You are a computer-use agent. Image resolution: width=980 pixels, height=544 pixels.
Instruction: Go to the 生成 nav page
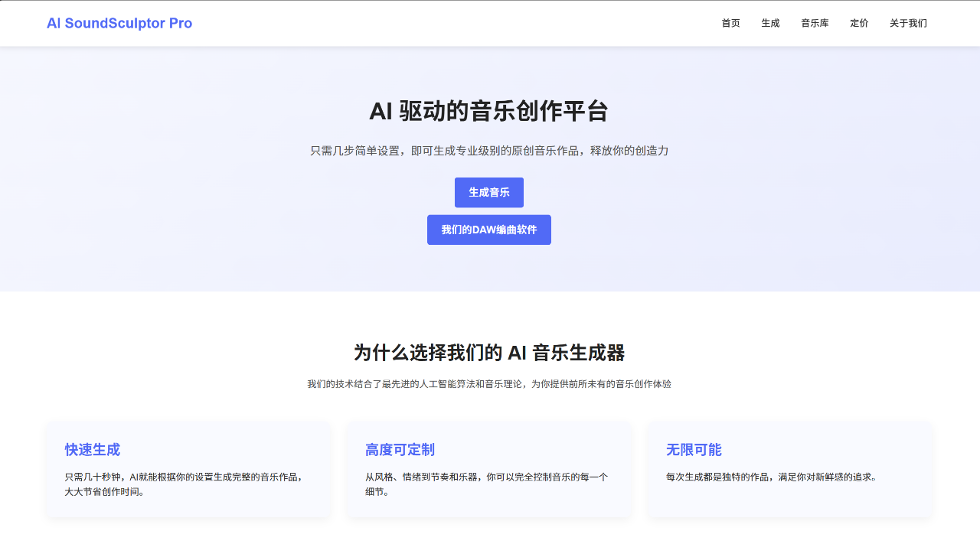tap(770, 23)
